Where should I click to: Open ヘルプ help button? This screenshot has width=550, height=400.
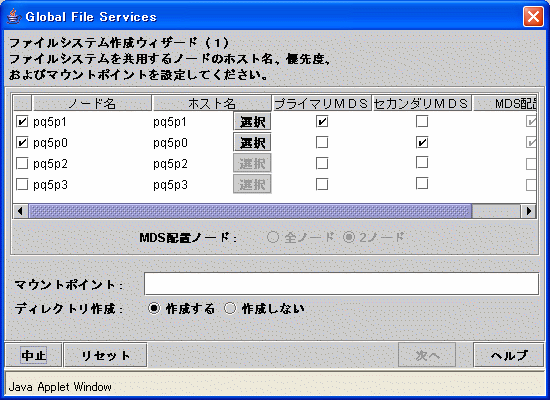509,355
